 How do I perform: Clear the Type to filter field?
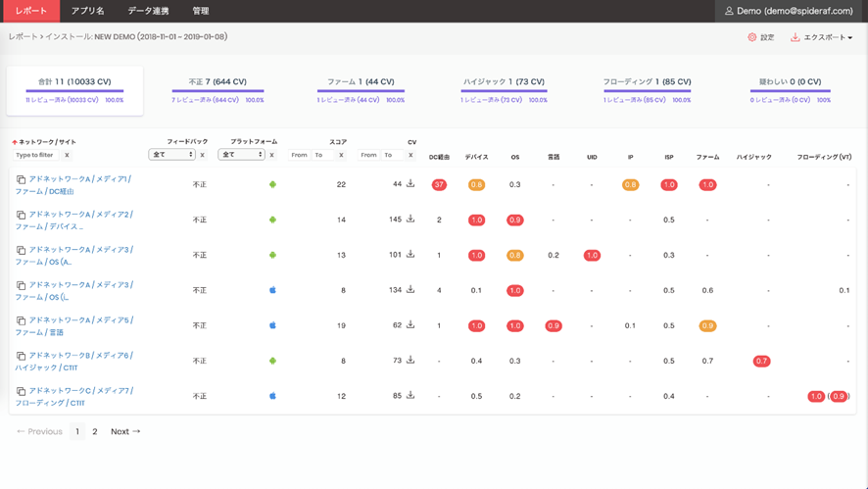[67, 155]
